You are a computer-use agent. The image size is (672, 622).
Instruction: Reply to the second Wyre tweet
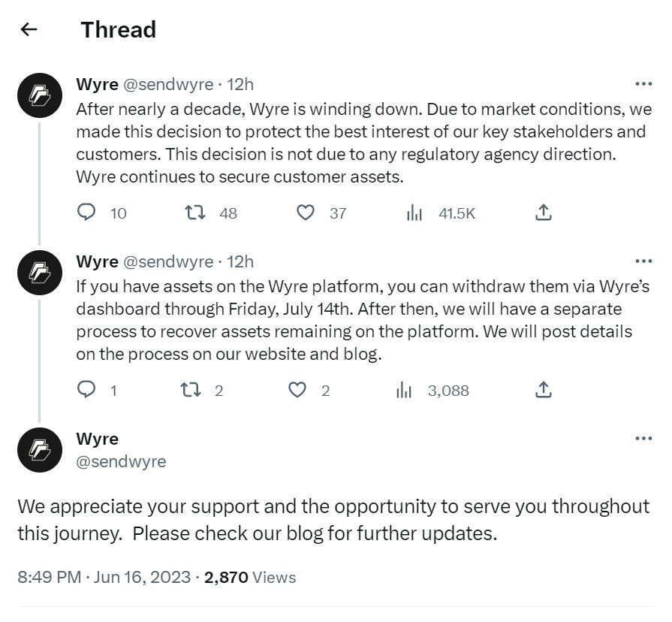pos(87,390)
